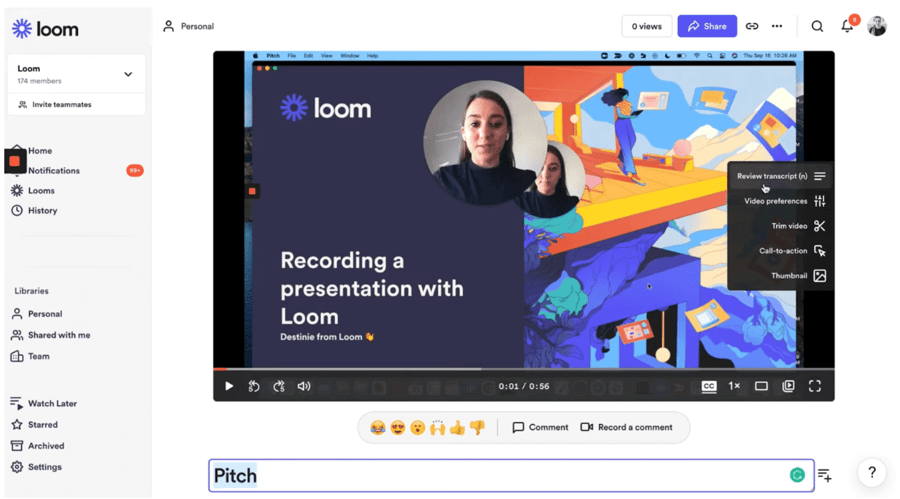Click the search icon
The height and width of the screenshot is (499, 900).
coord(817,26)
